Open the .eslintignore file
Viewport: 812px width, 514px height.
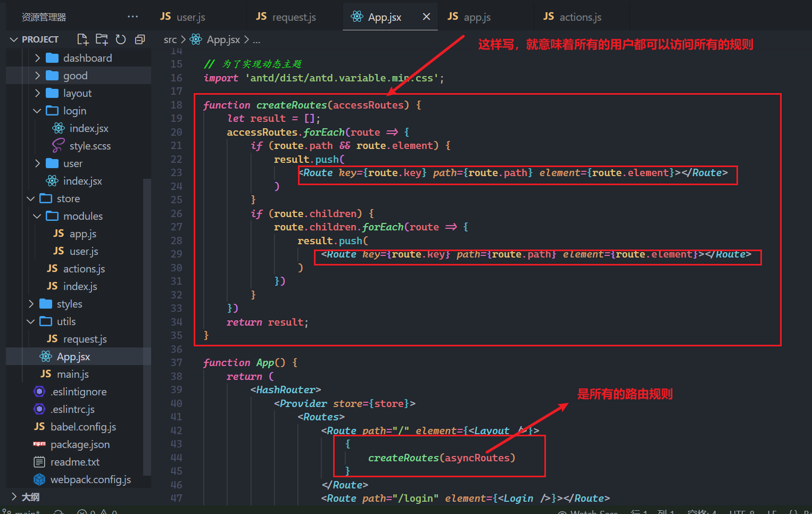pos(78,392)
